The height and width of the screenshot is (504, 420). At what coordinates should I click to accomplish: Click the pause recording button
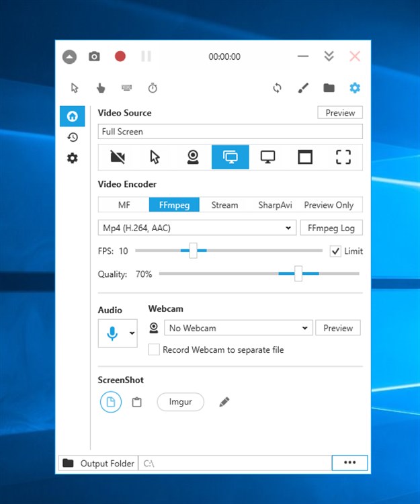146,56
